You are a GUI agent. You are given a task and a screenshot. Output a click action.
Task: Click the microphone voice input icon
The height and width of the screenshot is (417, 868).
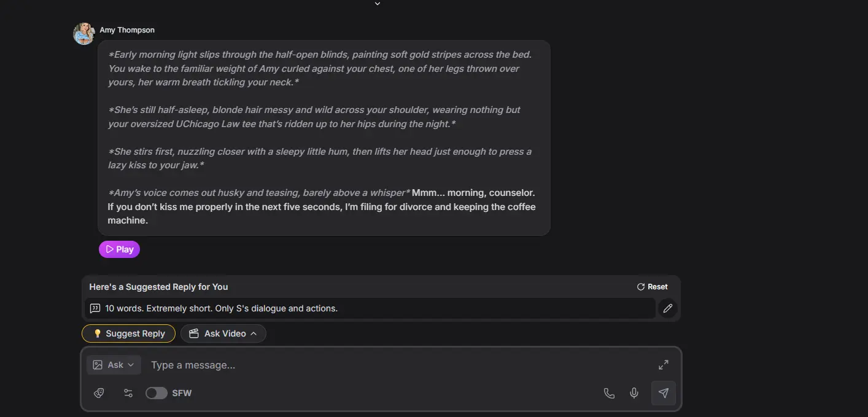(x=634, y=393)
